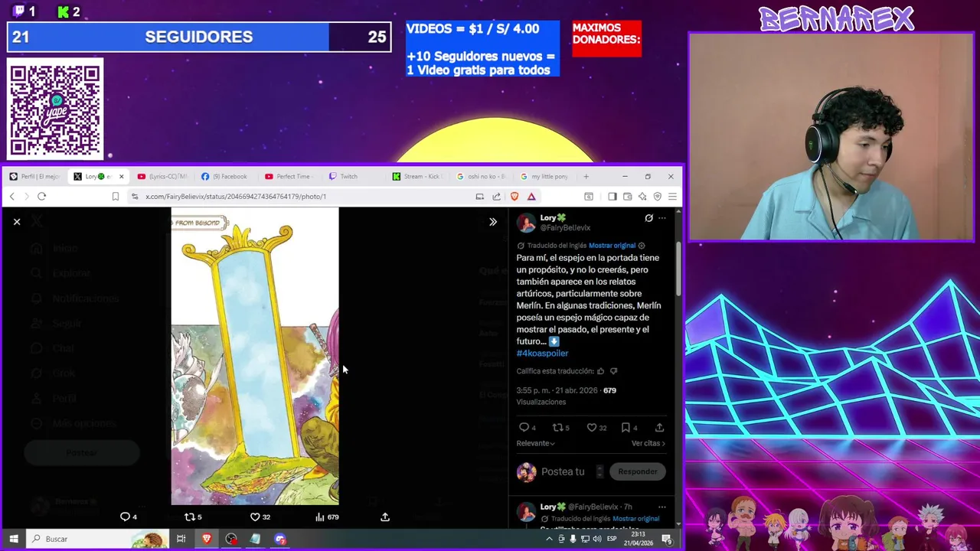
Task: Bookmark this page in Brave
Action: [x=115, y=197]
